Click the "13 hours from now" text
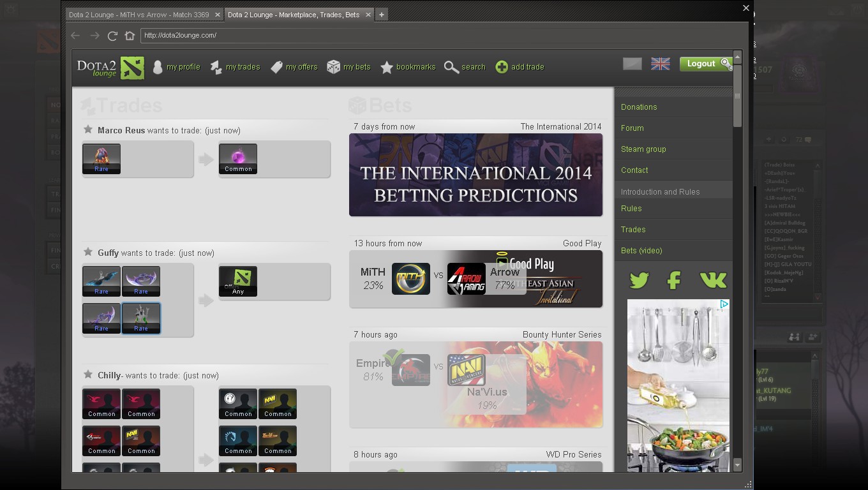The image size is (868, 490). pyautogui.click(x=388, y=243)
